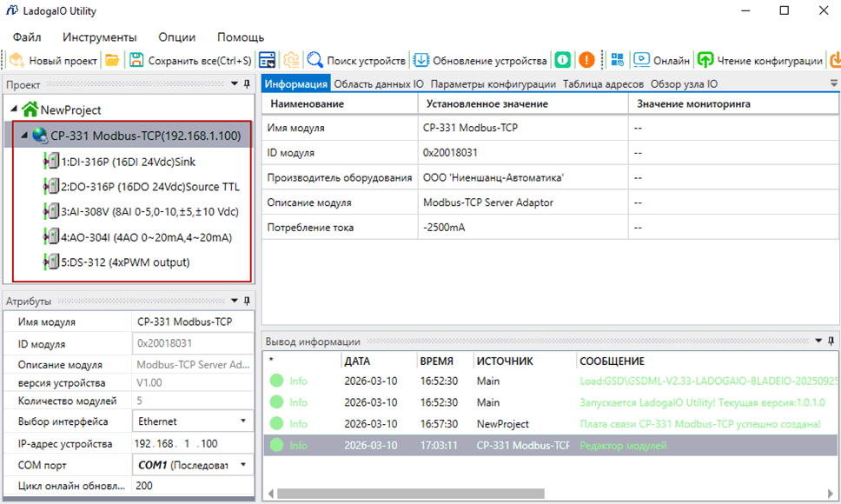
Task: Click Сохранить все(Ctrl+S) save button
Action: coord(190,60)
